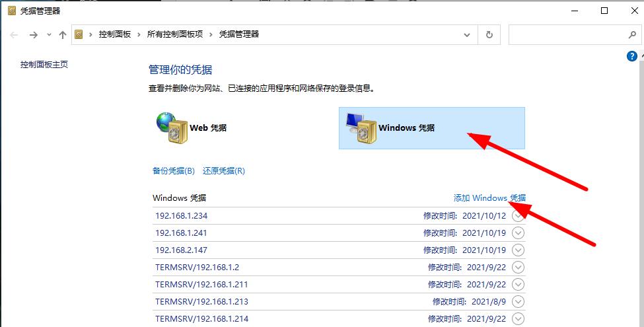This screenshot has height=327, width=644.
Task: Select the Web 凭据 vault icon
Action: coord(172,127)
